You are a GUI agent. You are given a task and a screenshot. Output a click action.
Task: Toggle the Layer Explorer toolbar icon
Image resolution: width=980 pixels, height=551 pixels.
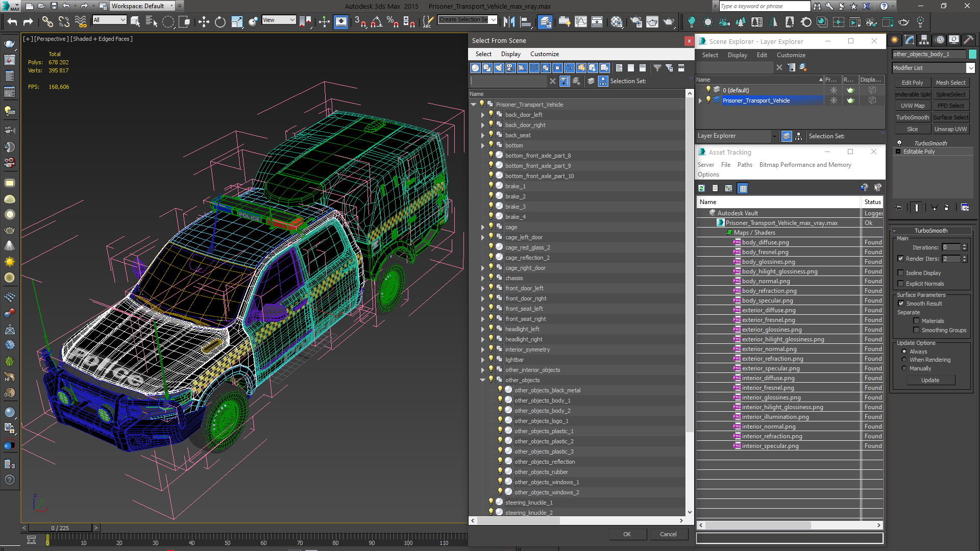545,21
